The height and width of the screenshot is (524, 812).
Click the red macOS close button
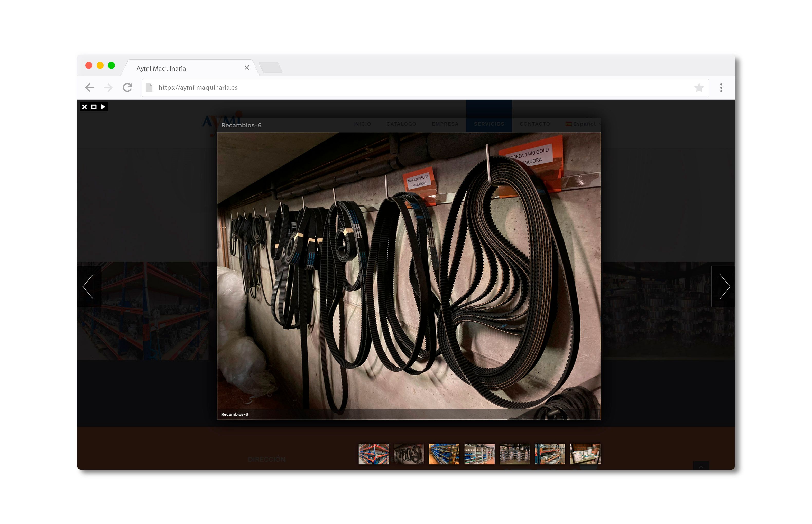(x=89, y=65)
